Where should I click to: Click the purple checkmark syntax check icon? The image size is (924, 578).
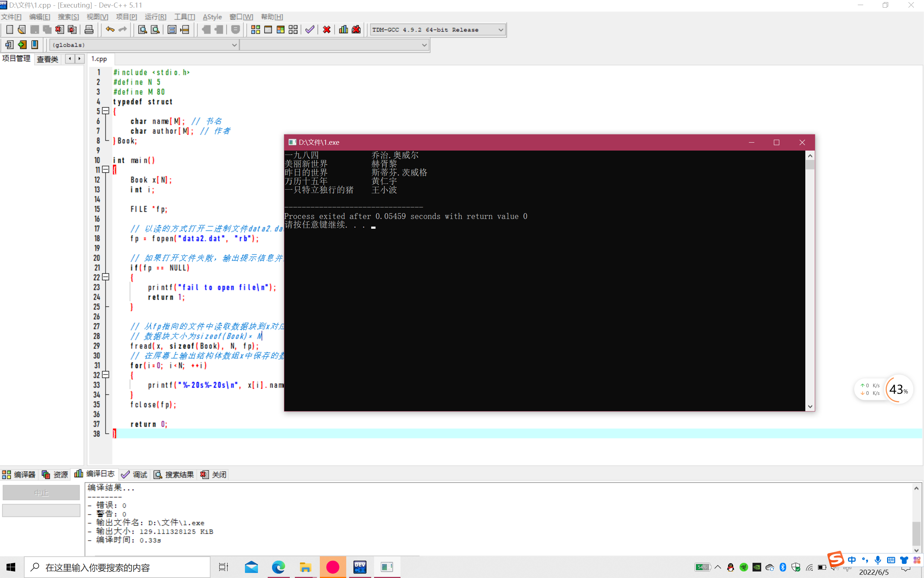pyautogui.click(x=310, y=29)
